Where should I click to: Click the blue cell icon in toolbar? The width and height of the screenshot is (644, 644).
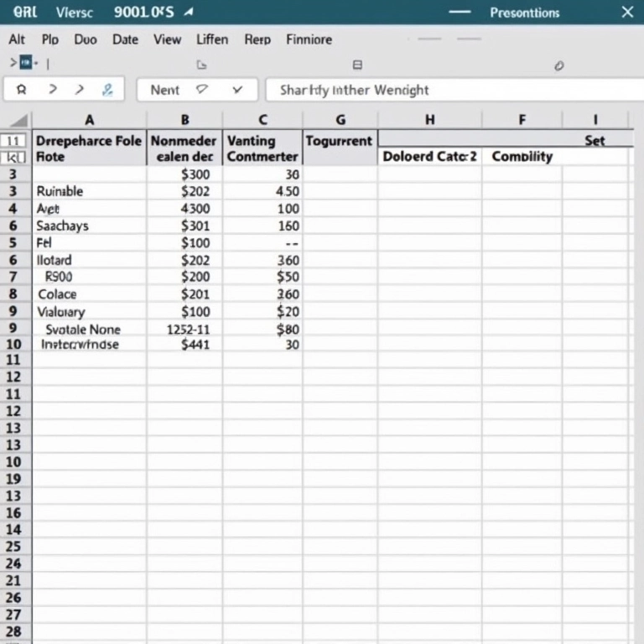click(26, 63)
